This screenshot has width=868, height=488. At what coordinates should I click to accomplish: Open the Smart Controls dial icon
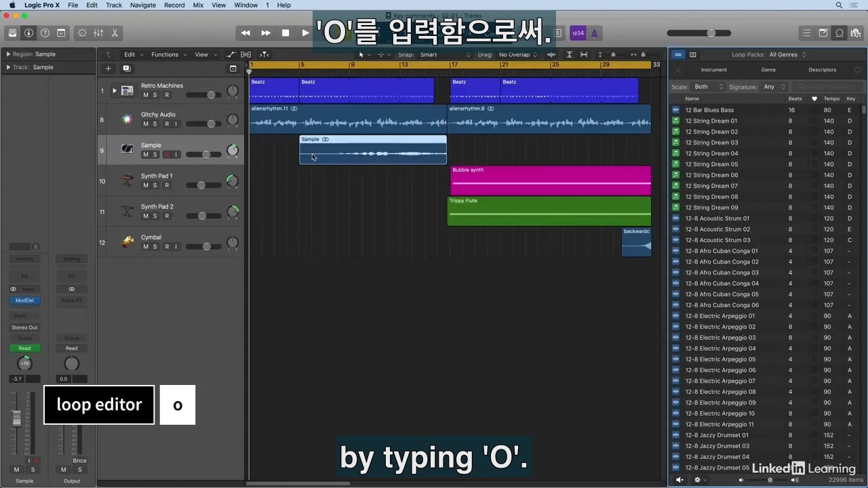(82, 33)
